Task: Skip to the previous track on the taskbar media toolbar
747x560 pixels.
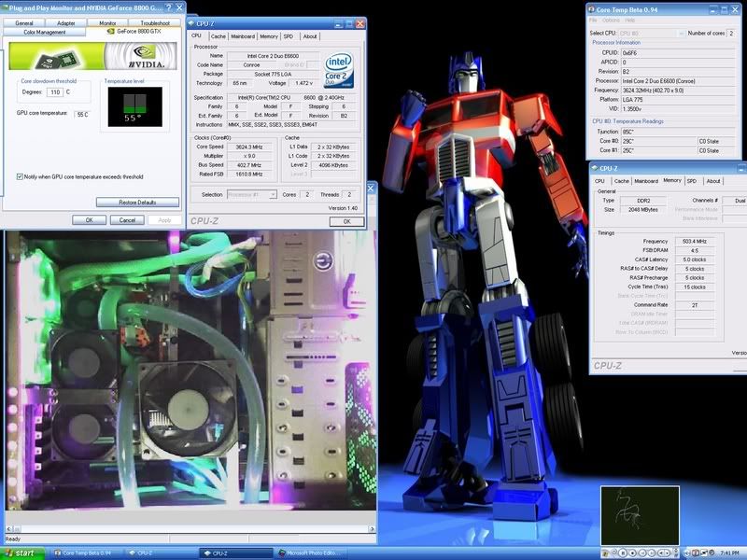Action: [x=642, y=553]
